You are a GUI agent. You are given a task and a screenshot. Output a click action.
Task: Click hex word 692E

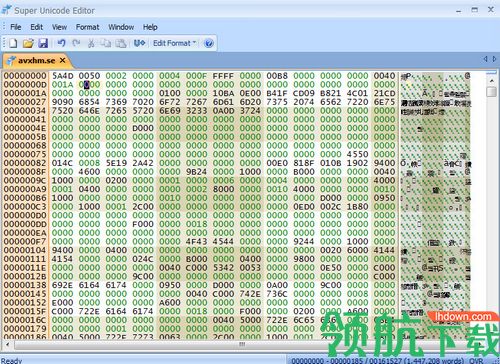pos(62,285)
